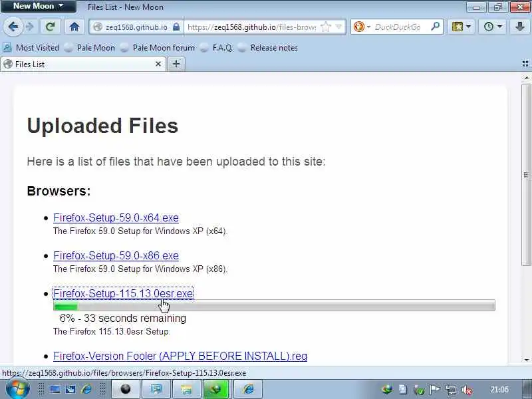This screenshot has width=532, height=399.
Task: Click the green highlighted New Moon taskbar button
Action: (x=216, y=389)
